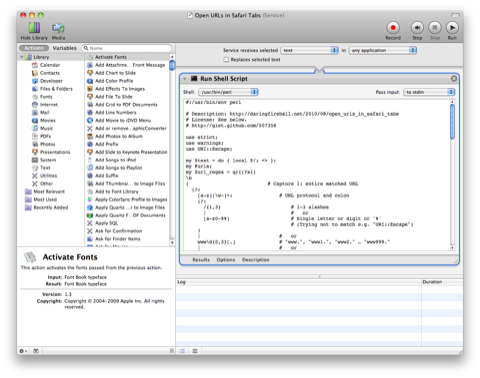Image resolution: width=480 pixels, height=378 pixels.
Task: Switch to the Actions tab
Action: (34, 48)
